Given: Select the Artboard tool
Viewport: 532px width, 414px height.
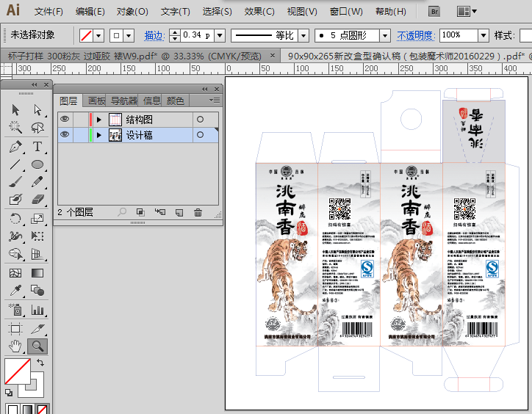Looking at the screenshot, I should tap(15, 329).
